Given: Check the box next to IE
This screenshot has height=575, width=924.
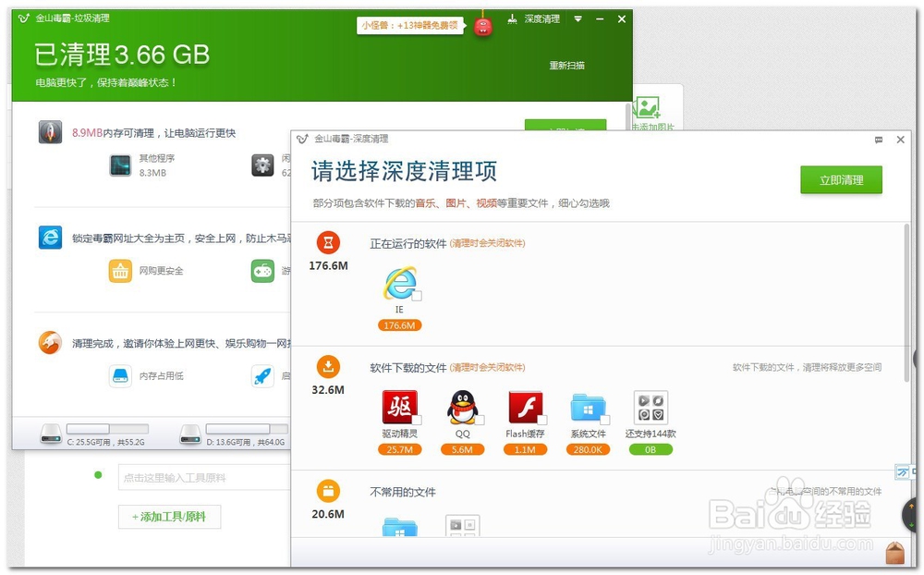Looking at the screenshot, I should (x=417, y=297).
